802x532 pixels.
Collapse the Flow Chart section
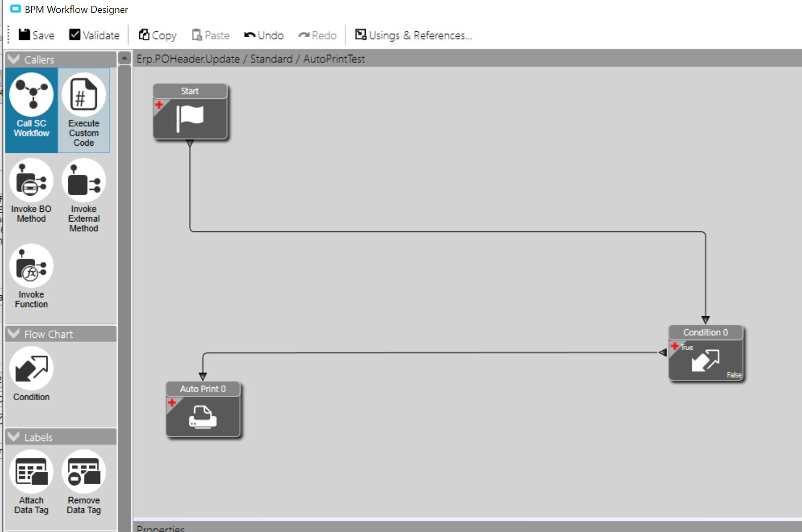click(x=14, y=334)
